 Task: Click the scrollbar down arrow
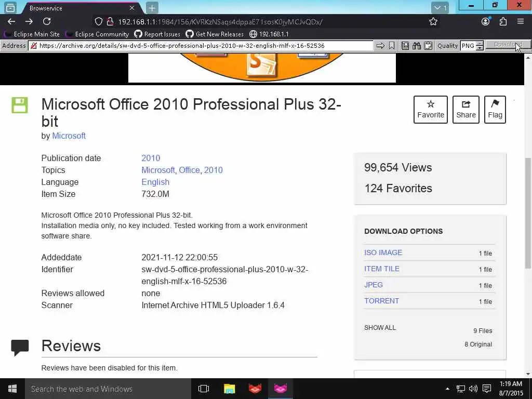pyautogui.click(x=528, y=374)
